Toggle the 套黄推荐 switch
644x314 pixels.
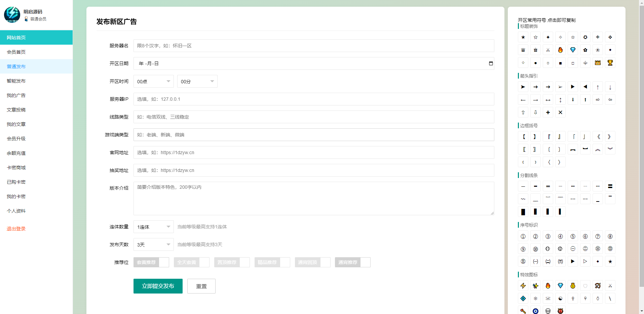point(151,262)
